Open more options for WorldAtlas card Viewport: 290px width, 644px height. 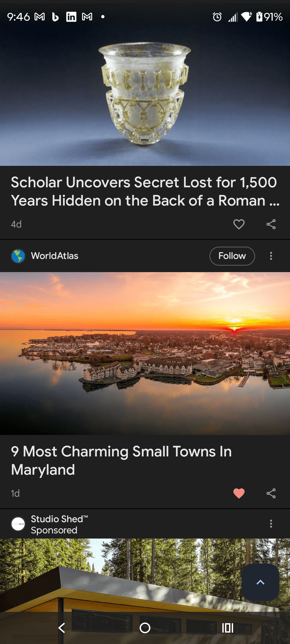pos(271,256)
